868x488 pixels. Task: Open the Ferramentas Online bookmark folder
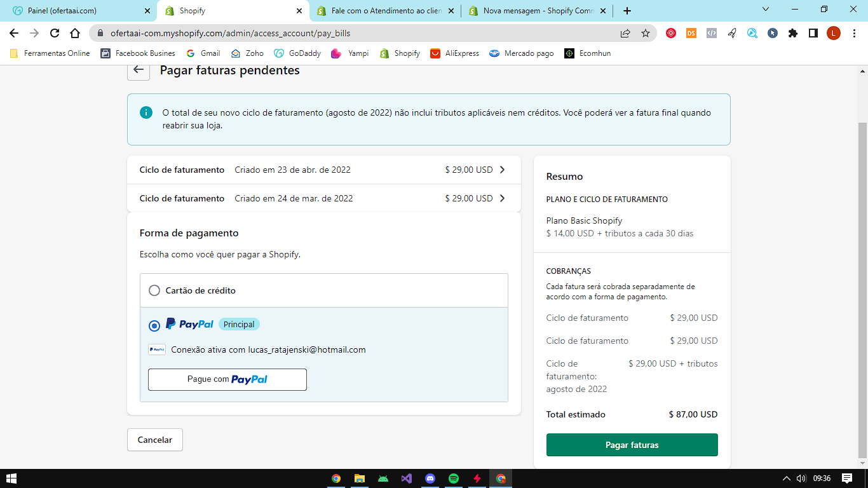point(50,53)
